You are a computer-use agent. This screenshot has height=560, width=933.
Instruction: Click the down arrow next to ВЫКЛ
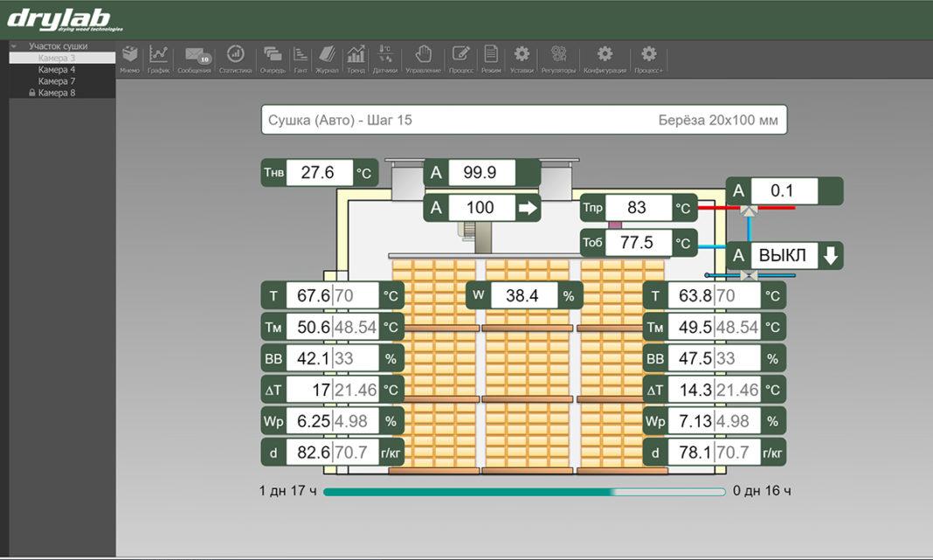click(x=831, y=256)
